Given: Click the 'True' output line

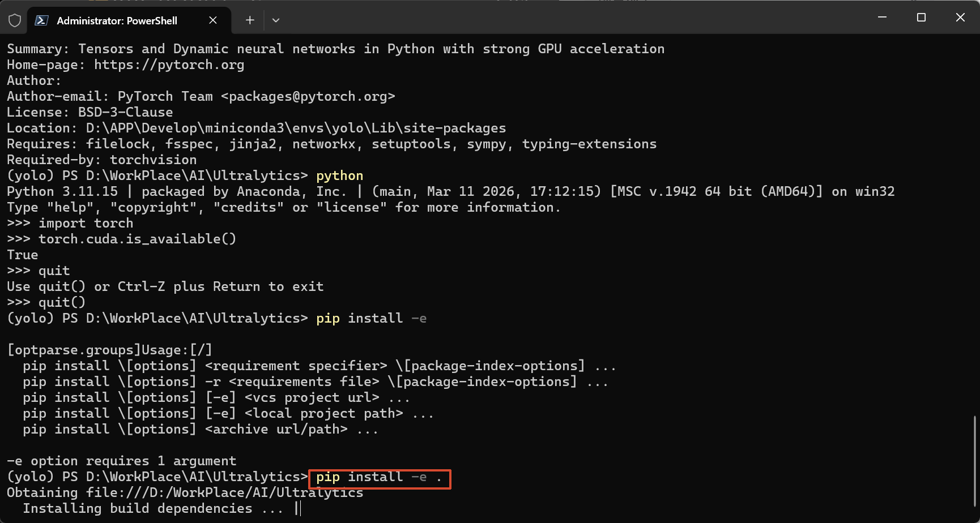Looking at the screenshot, I should [23, 255].
